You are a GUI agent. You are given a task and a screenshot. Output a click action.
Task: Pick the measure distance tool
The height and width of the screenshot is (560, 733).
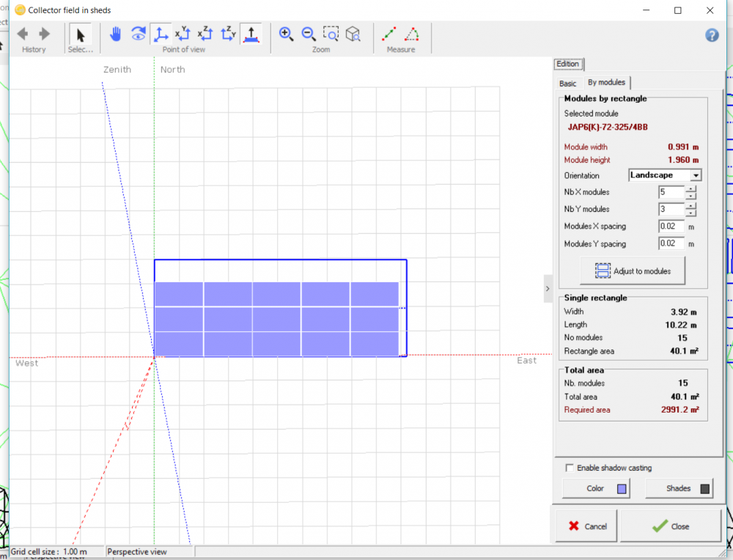[389, 34]
